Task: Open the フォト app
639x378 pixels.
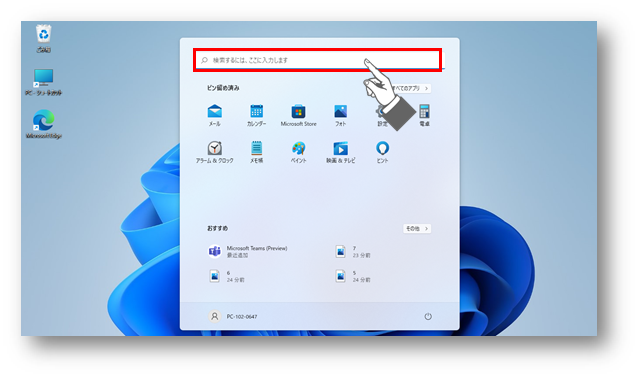Action: coord(340,115)
